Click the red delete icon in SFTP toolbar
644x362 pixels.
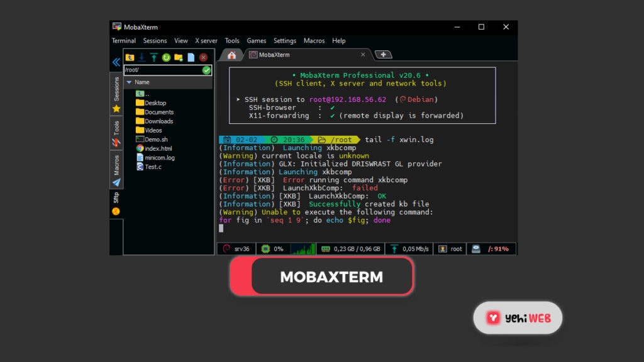203,57
